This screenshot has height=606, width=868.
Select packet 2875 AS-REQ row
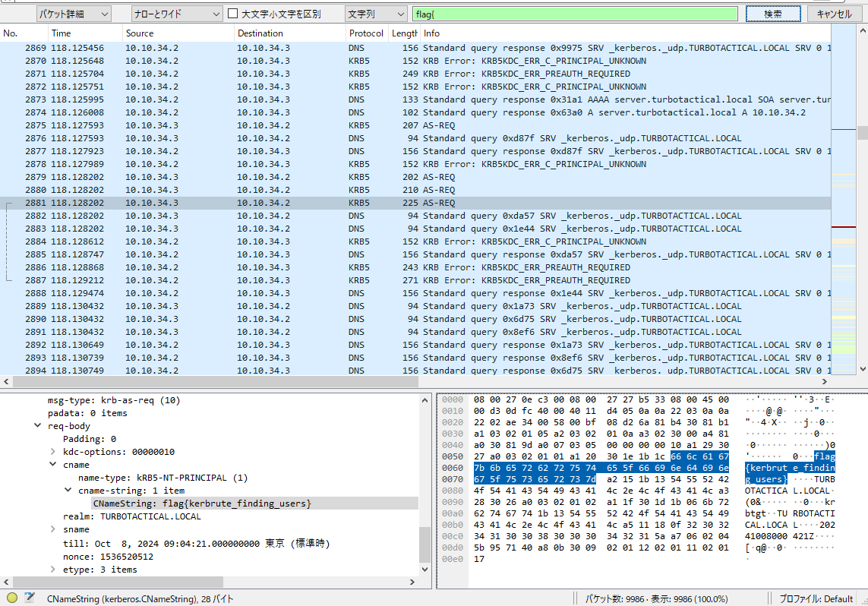[x=415, y=125]
